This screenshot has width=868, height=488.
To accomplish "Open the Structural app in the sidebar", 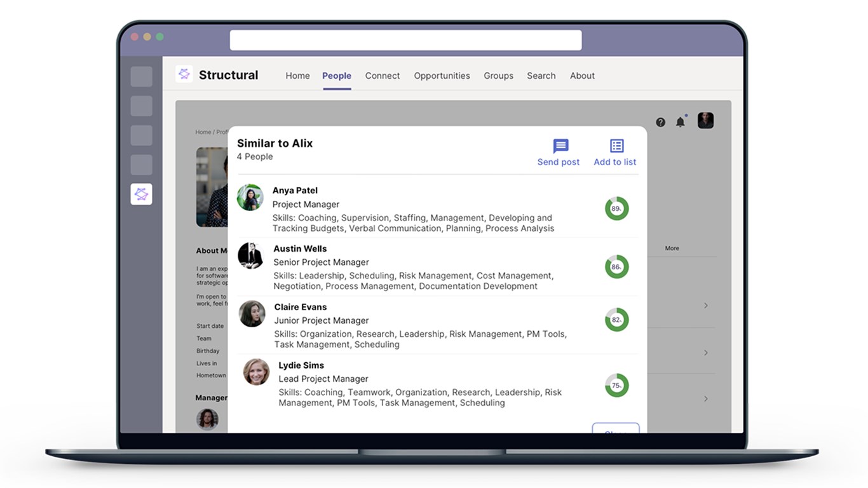I will coord(141,194).
